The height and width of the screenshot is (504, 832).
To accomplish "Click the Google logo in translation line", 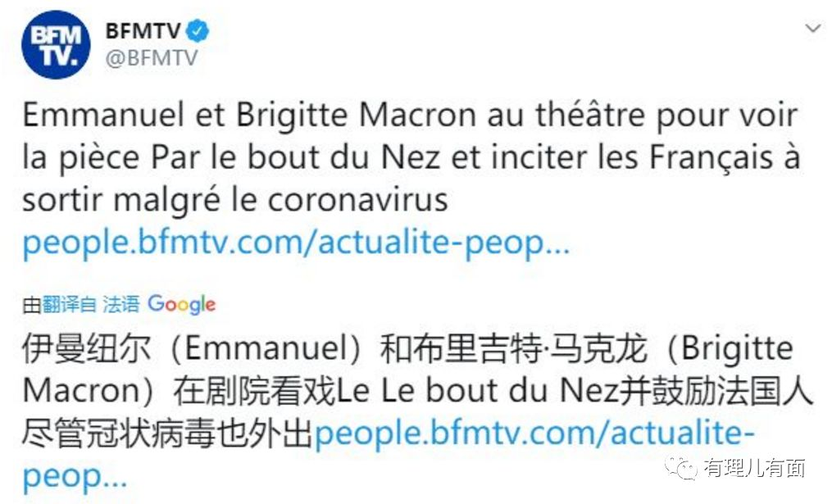I will point(182,305).
